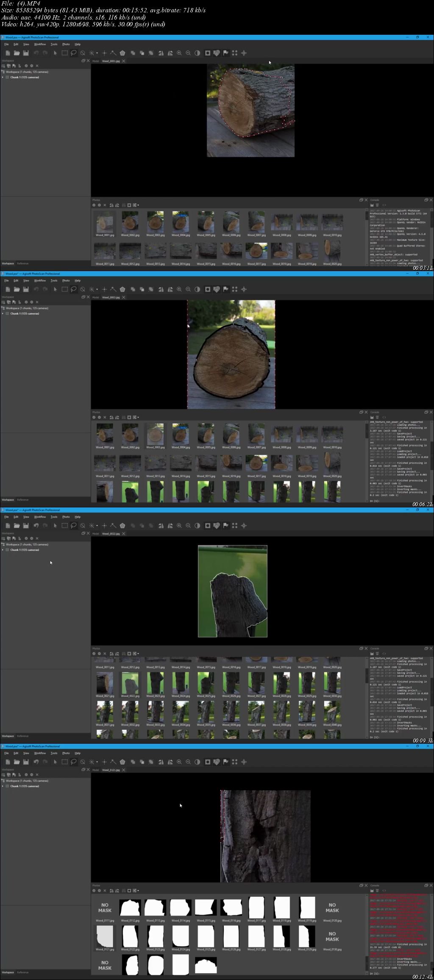Open brightness adjustment icon in Wood_0022.jpg window
Screen dimensions: 434x980
[x=198, y=526]
